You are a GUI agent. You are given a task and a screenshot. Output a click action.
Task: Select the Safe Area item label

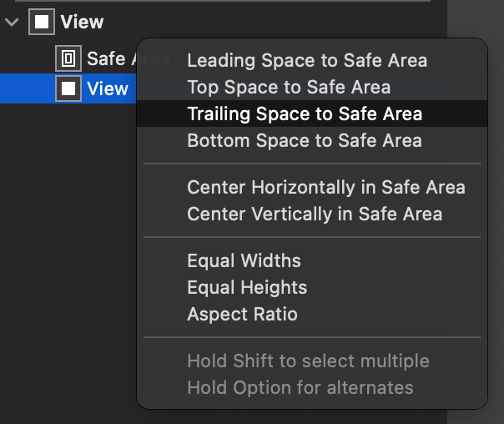pos(108,58)
